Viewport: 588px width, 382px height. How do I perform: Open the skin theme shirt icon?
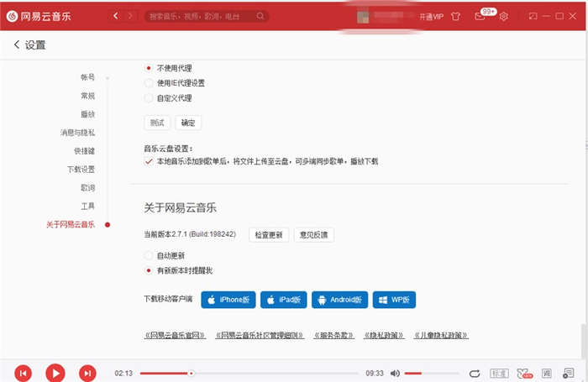[x=455, y=16]
